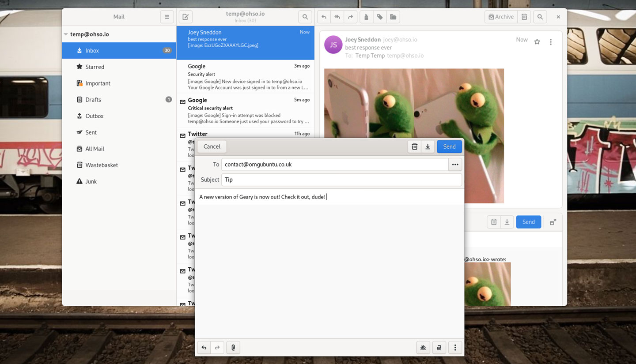Open the Outbox folder

(119, 116)
